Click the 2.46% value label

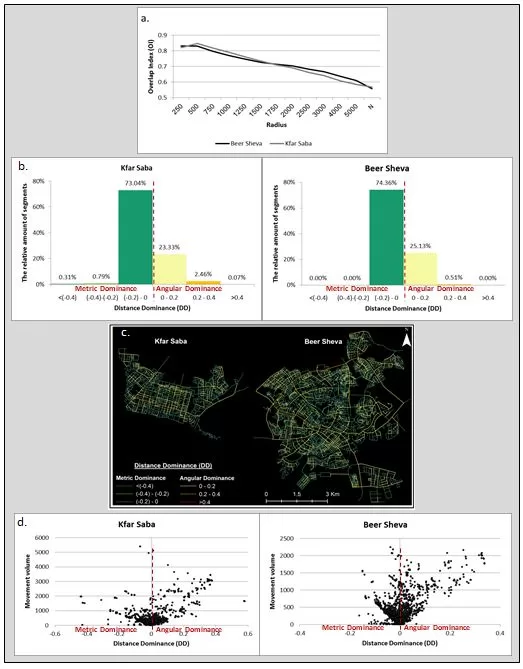(x=203, y=274)
